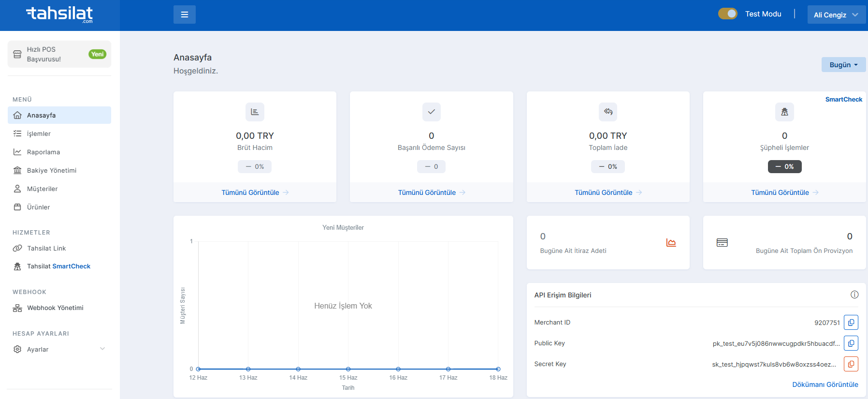Image resolution: width=868 pixels, height=399 pixels.
Task: Click the itiraz chart icon
Action: (x=671, y=243)
